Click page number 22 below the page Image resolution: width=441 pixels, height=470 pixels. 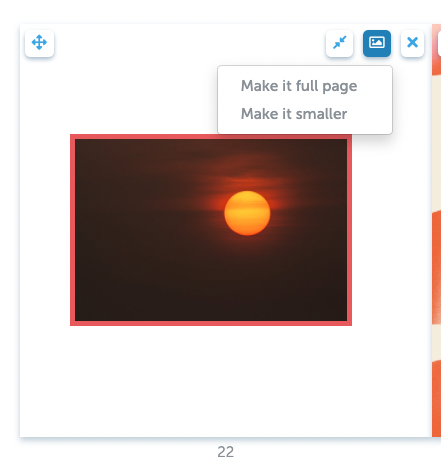pyautogui.click(x=225, y=452)
